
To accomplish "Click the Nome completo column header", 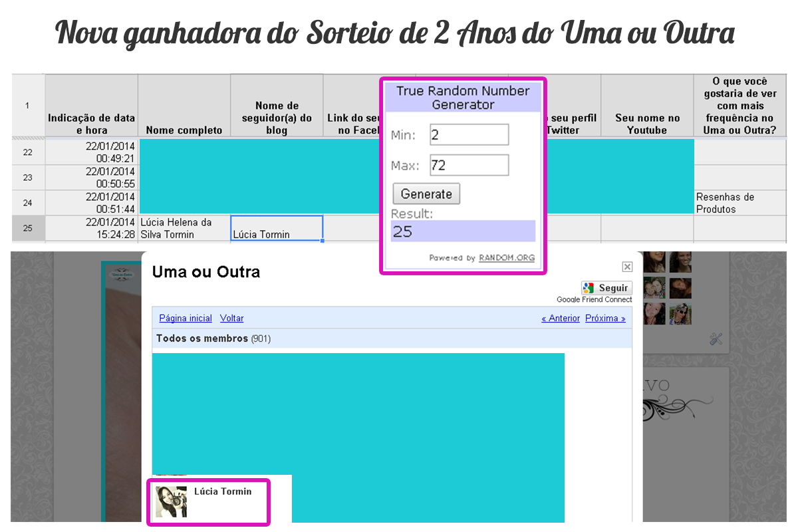I will [x=184, y=130].
